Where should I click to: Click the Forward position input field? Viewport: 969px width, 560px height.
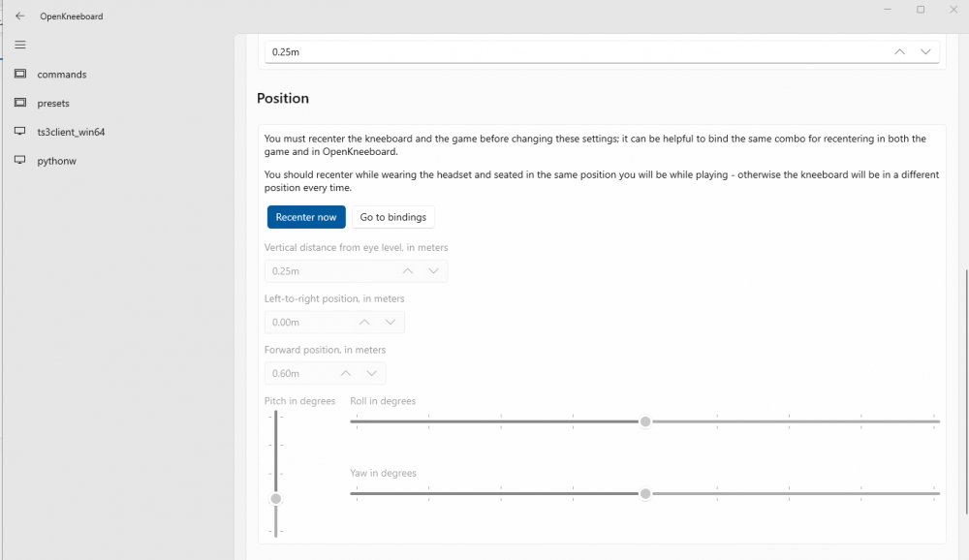[x=298, y=373]
